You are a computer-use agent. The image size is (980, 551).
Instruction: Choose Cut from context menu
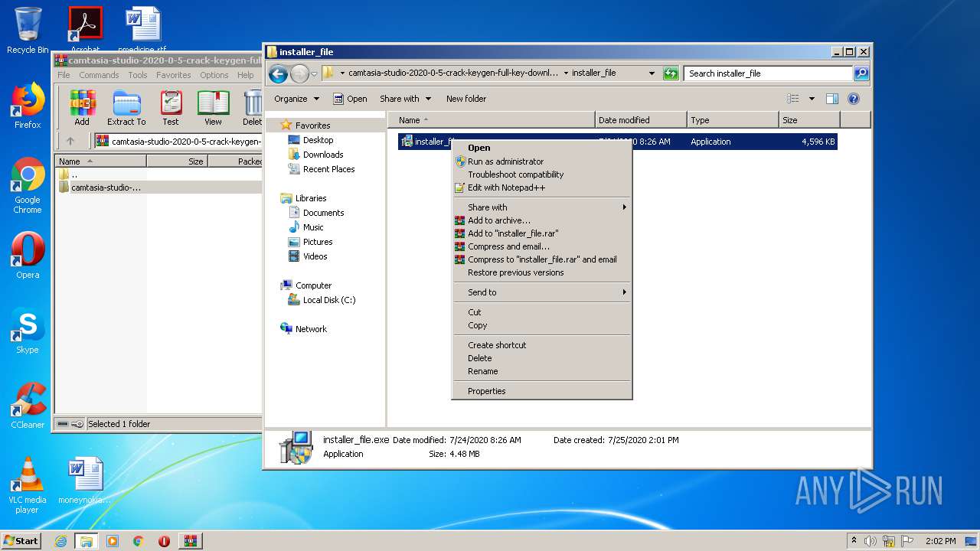[541, 312]
